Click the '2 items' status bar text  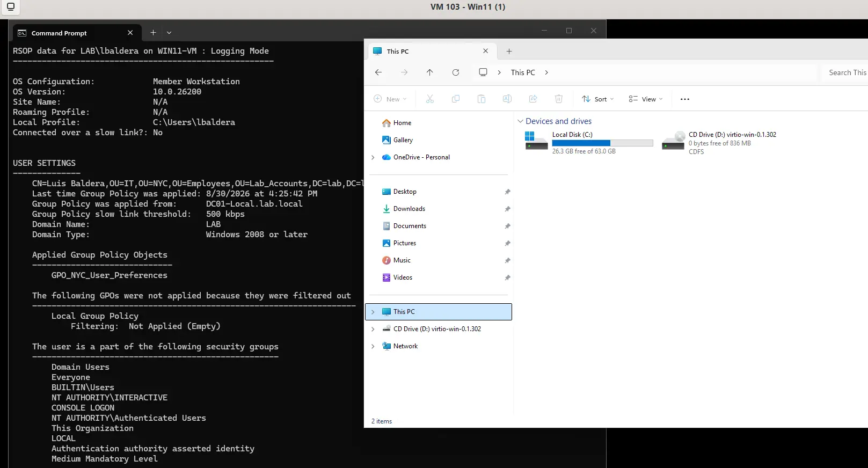click(x=382, y=421)
